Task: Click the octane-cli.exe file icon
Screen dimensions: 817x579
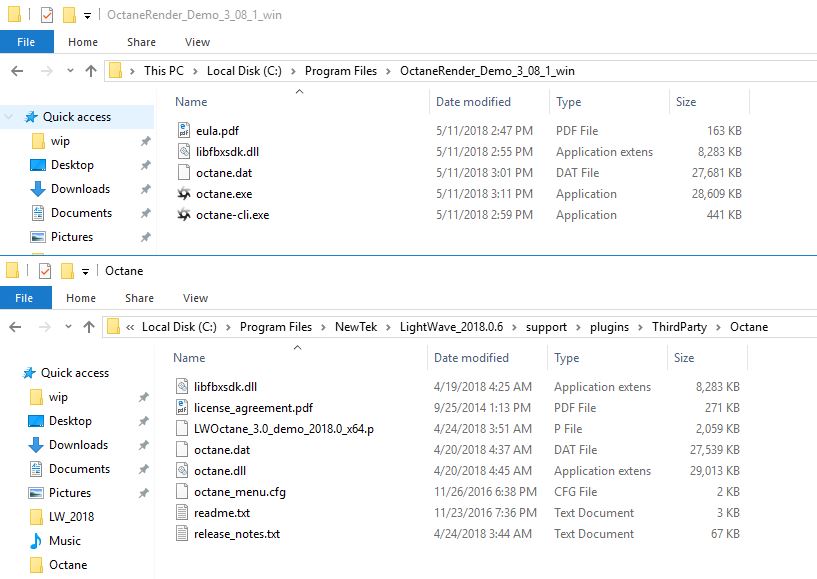Action: (x=183, y=215)
